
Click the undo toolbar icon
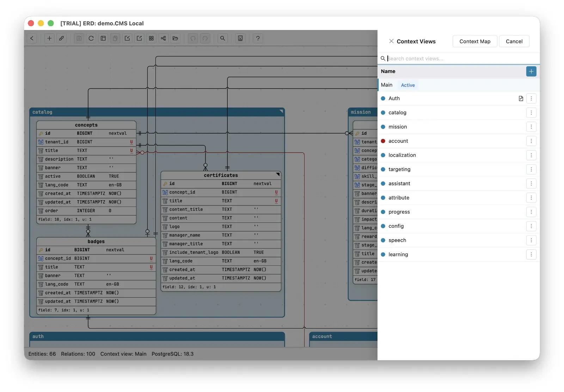point(193,38)
